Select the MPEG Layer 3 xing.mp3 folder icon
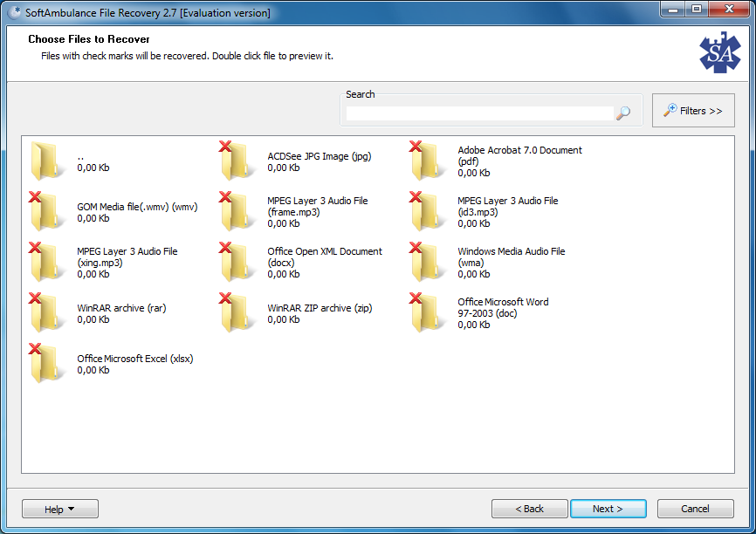The image size is (756, 534). 47,262
